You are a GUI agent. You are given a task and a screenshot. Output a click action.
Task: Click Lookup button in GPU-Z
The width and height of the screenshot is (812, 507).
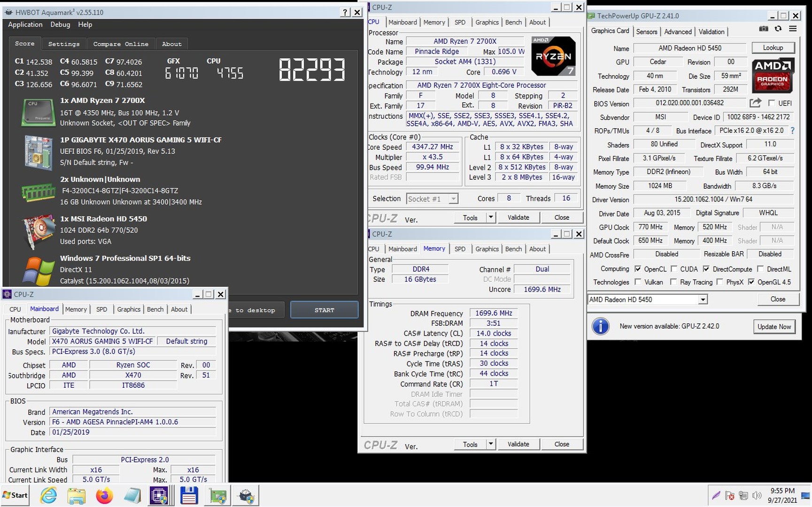click(773, 48)
